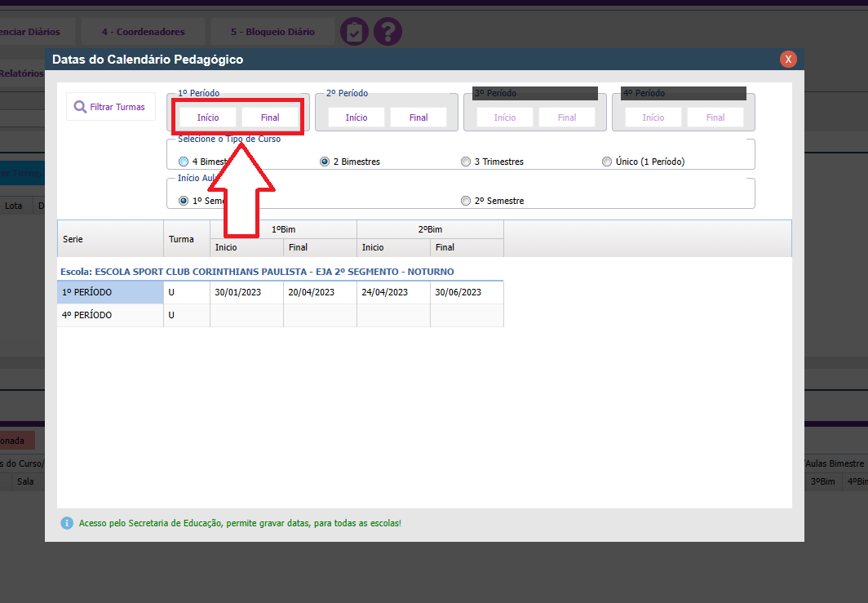Open the help question mark icon

point(387,32)
